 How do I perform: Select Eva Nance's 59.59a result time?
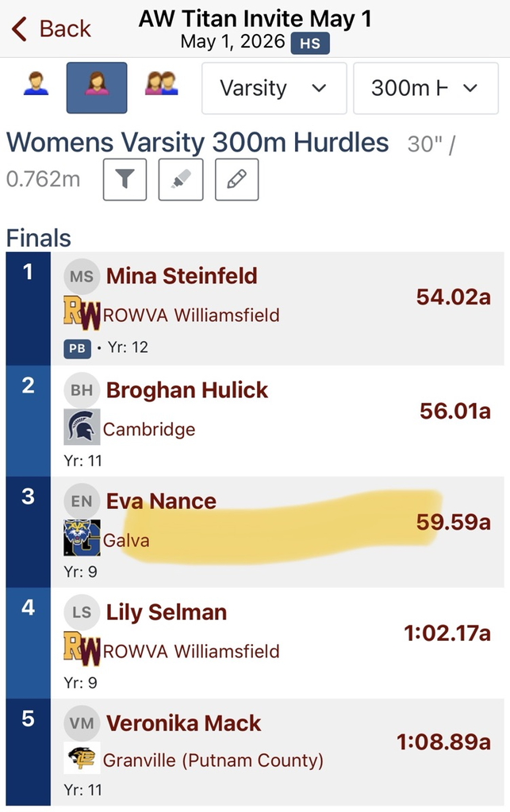454,522
